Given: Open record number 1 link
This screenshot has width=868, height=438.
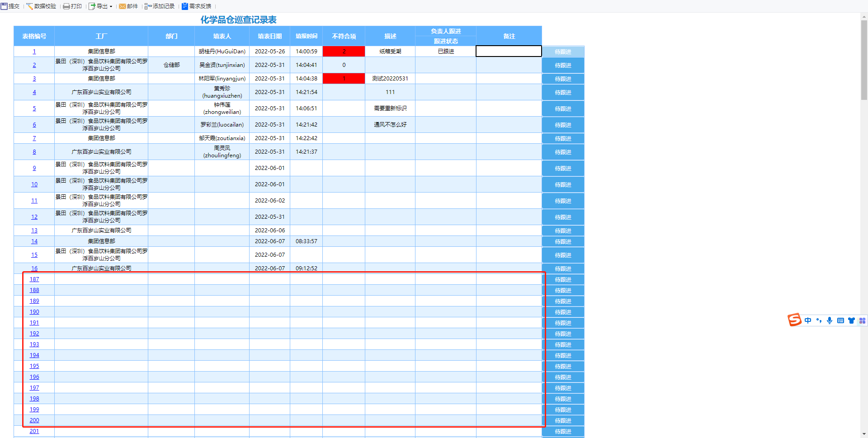Looking at the screenshot, I should coord(34,52).
